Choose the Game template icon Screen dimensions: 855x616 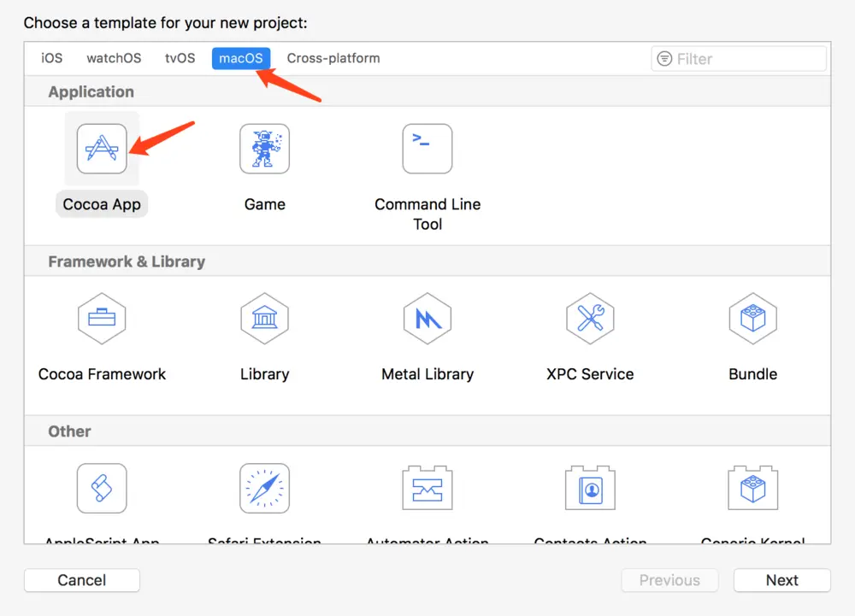coord(264,149)
